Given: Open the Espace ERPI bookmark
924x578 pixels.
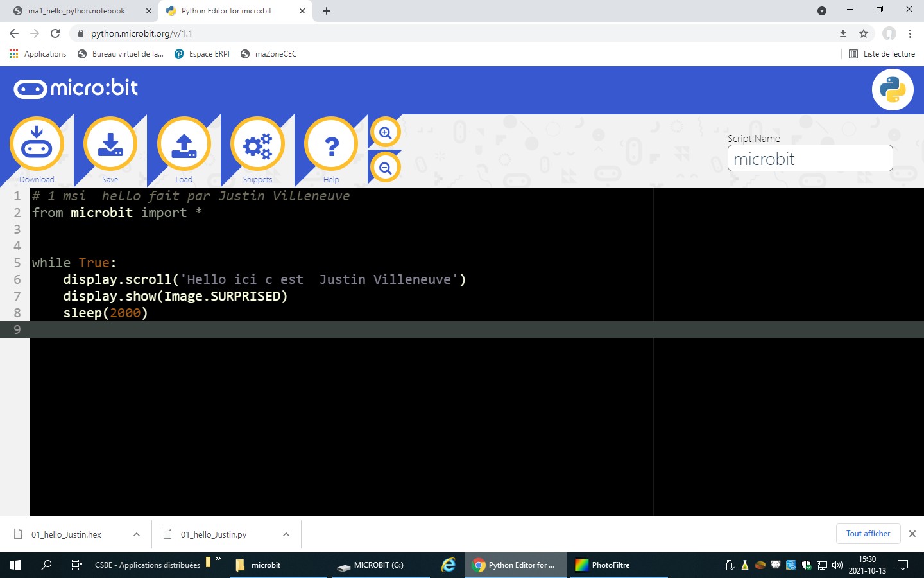Looking at the screenshot, I should (x=202, y=54).
